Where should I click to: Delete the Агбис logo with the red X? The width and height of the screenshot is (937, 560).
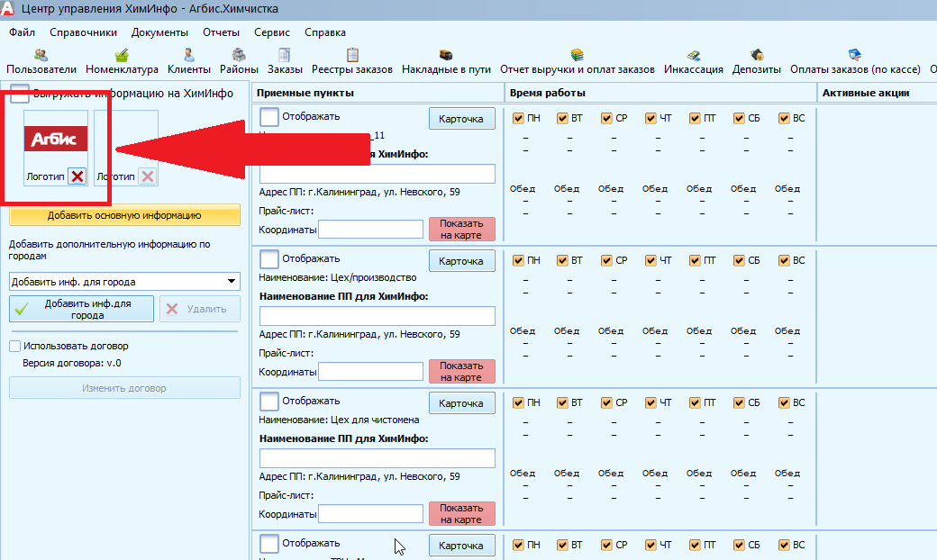(77, 176)
